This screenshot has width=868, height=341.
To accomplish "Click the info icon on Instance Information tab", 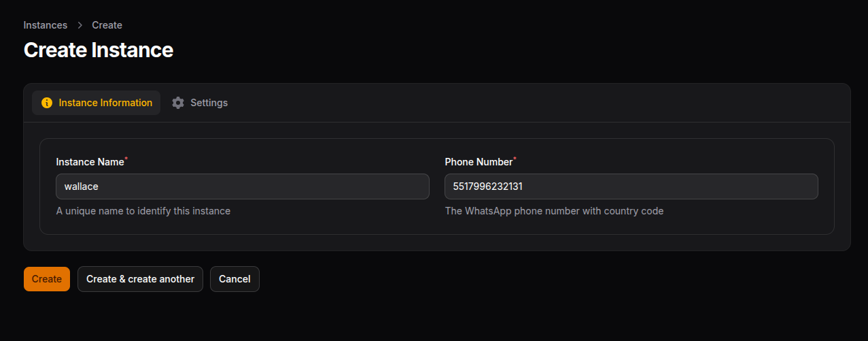I will point(47,103).
